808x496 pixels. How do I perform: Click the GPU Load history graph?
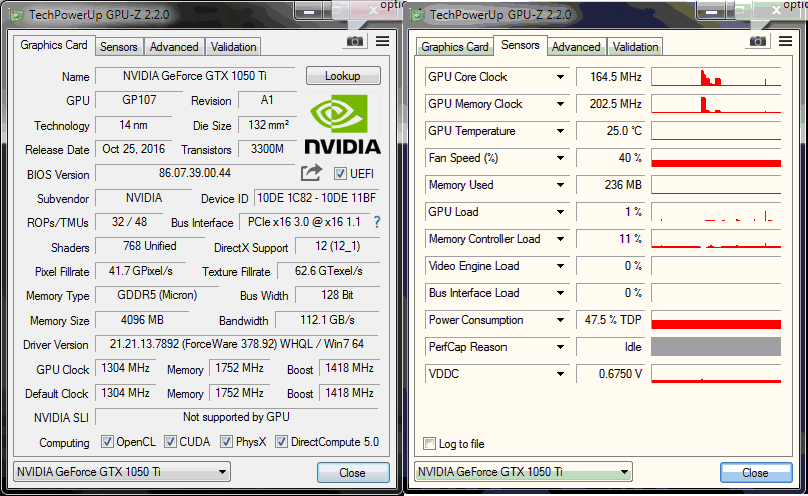tap(716, 212)
